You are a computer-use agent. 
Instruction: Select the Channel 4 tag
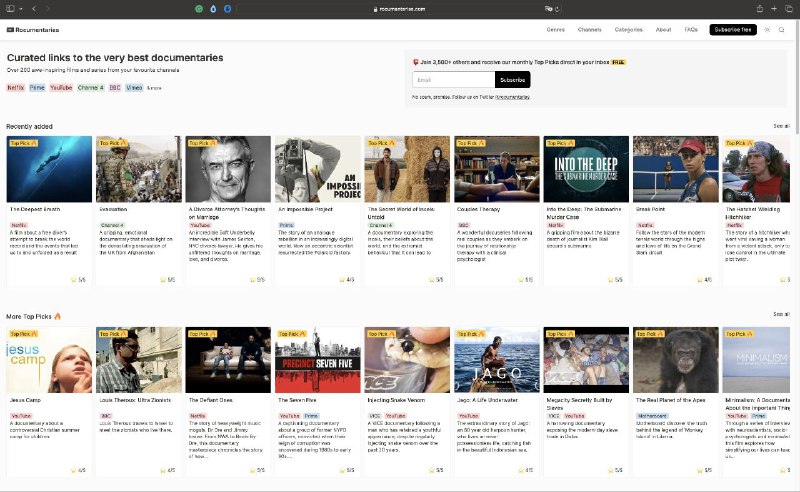(90, 88)
